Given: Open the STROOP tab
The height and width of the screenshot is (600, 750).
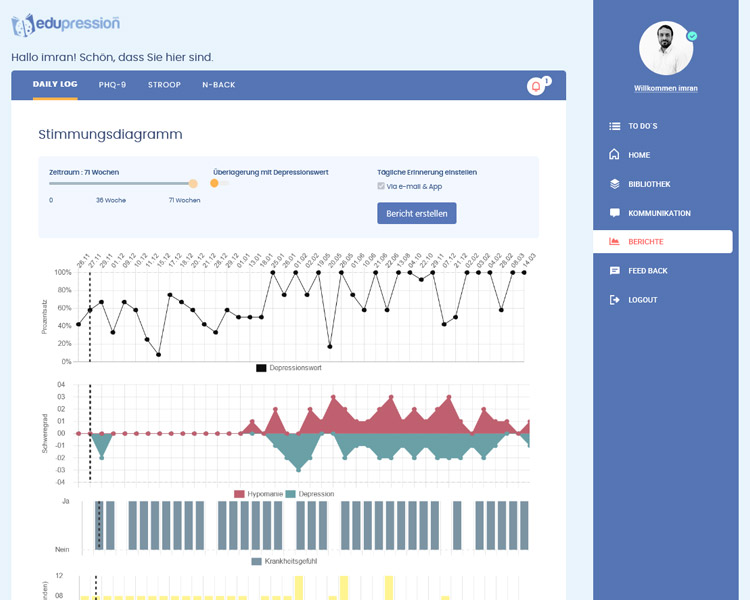Looking at the screenshot, I should coord(164,85).
